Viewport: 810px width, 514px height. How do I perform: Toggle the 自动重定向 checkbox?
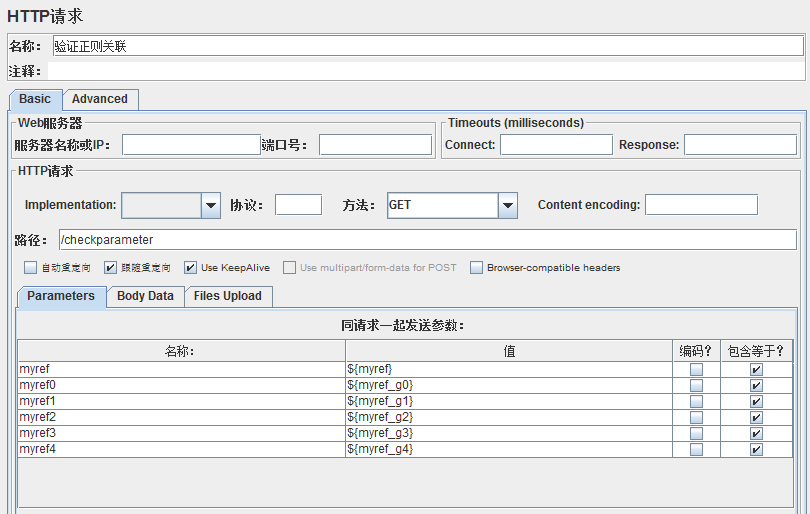pyautogui.click(x=30, y=268)
